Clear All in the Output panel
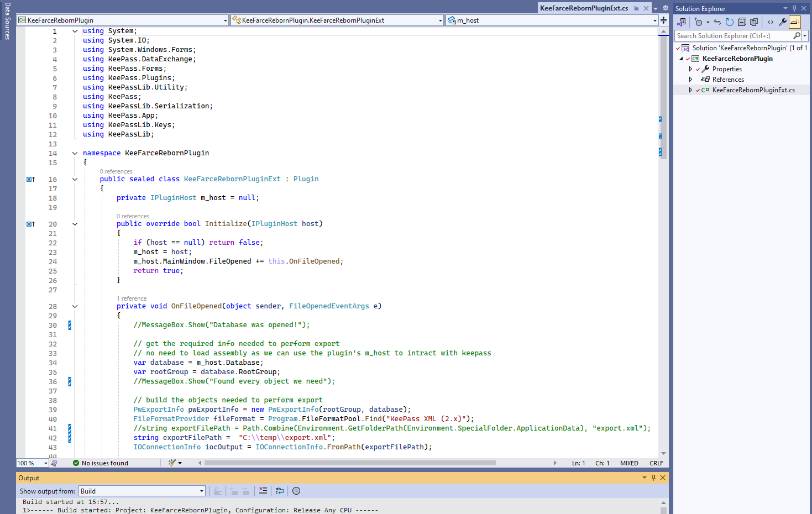The height and width of the screenshot is (514, 812). [263, 491]
